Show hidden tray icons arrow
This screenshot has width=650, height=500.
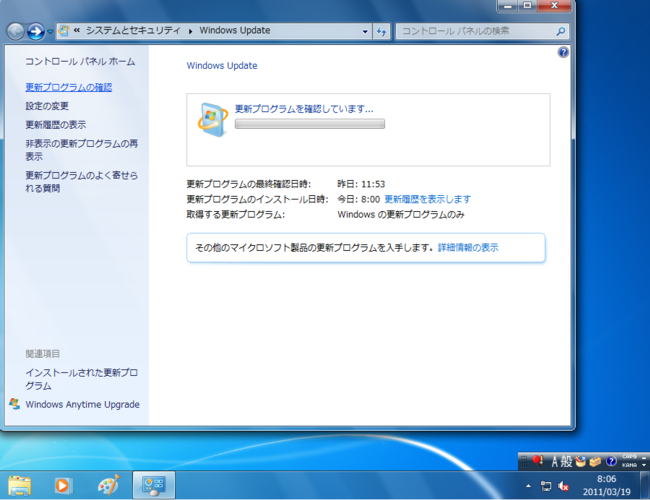[528, 485]
